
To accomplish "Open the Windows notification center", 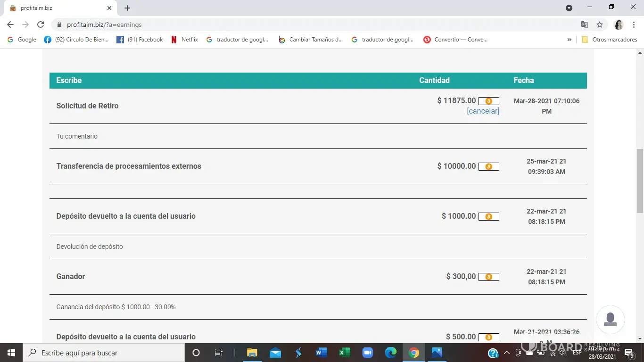I will pyautogui.click(x=629, y=353).
